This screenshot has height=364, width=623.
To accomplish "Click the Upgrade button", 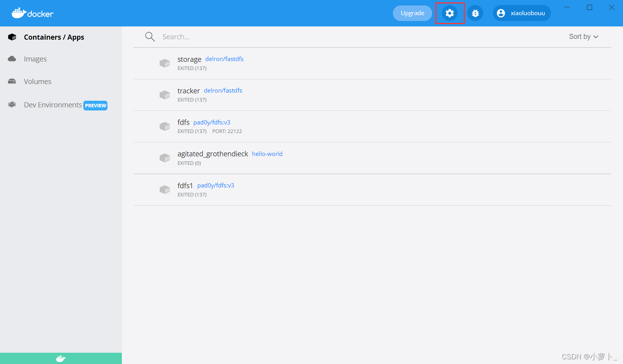I will [412, 13].
